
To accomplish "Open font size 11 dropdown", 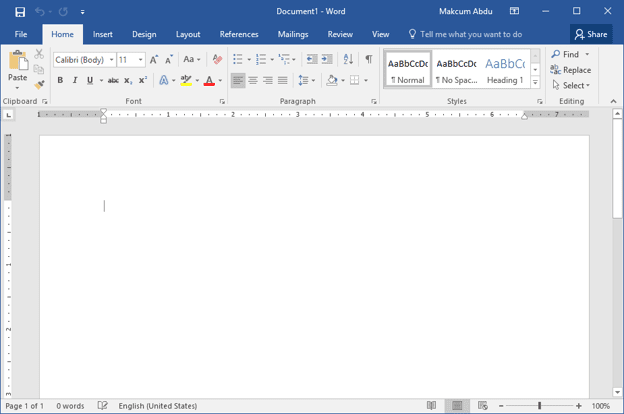I will (x=140, y=60).
